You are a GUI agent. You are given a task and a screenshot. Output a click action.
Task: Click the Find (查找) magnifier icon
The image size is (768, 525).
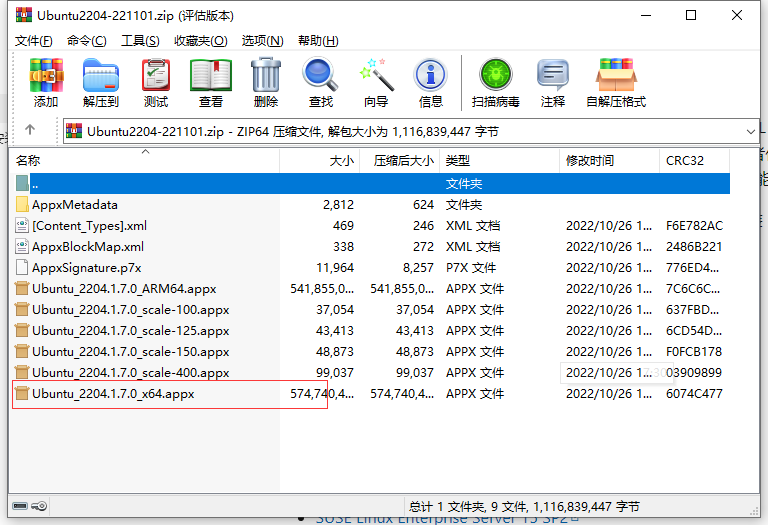tap(321, 75)
